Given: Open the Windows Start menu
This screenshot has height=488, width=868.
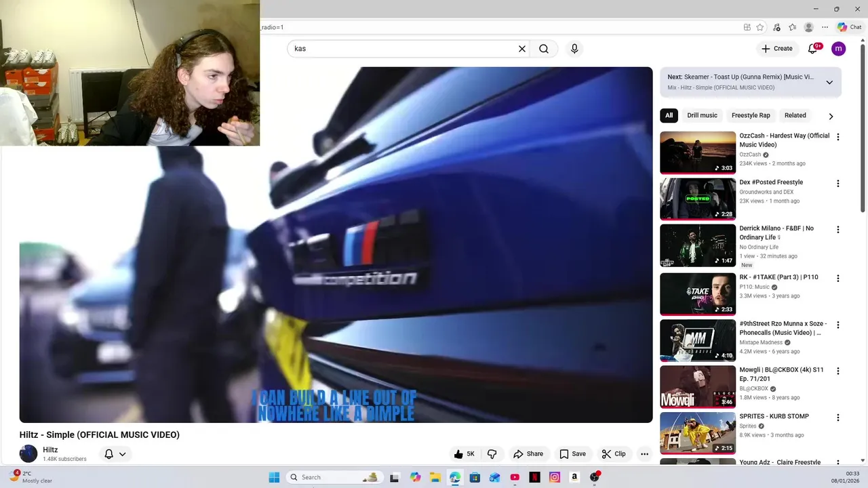Looking at the screenshot, I should coord(274,477).
